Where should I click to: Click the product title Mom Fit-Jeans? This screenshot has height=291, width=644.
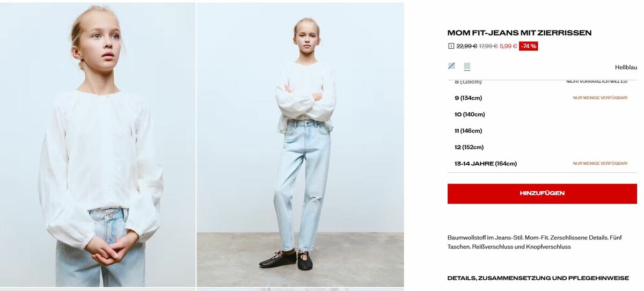pos(519,33)
